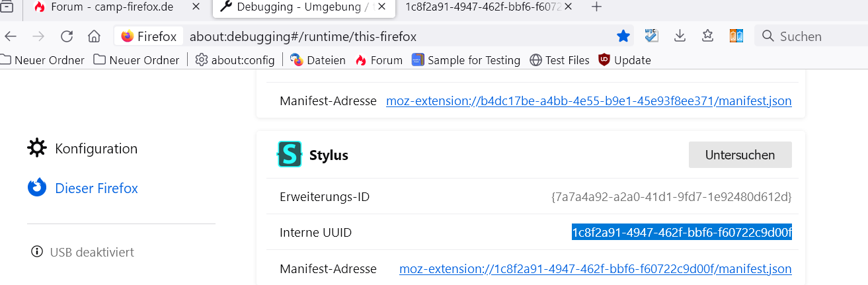Navigate back with the back arrow
The height and width of the screenshot is (285, 868).
(x=11, y=36)
